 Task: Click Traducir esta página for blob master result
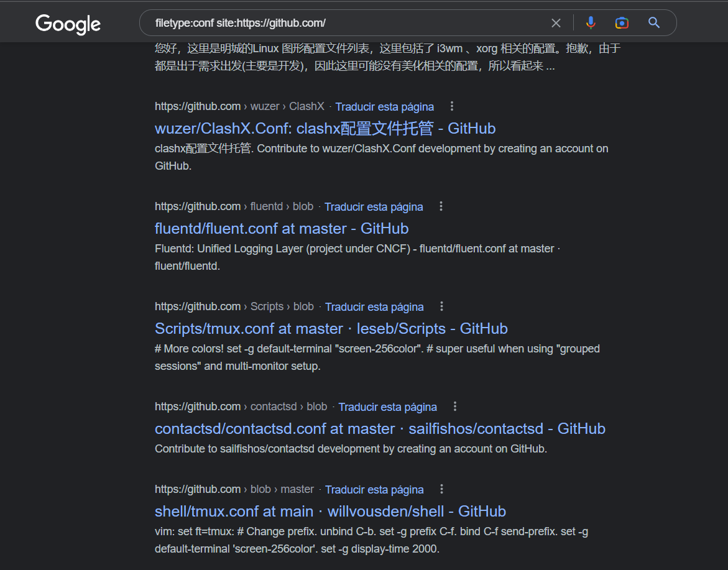pyautogui.click(x=374, y=490)
